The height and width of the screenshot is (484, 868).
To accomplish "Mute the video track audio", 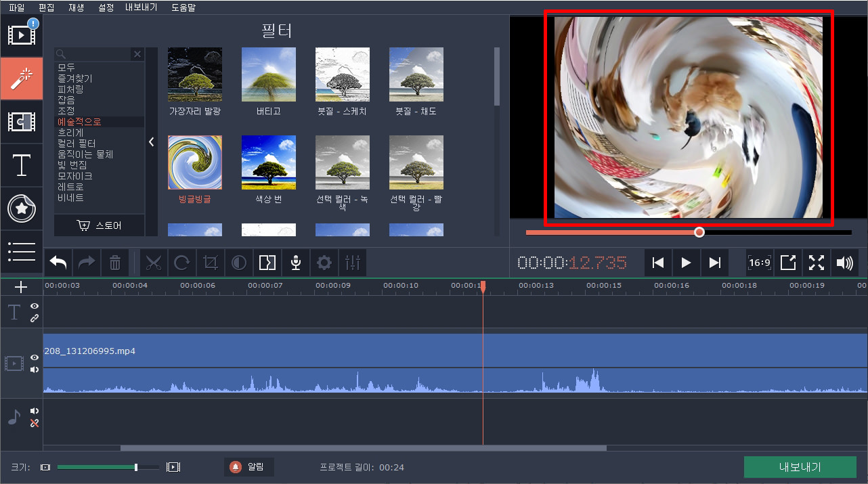I will (x=35, y=370).
